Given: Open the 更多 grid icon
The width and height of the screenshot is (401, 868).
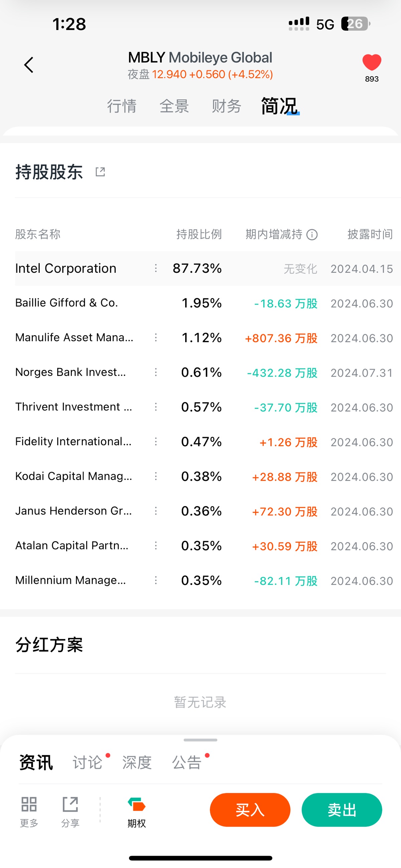Looking at the screenshot, I should pyautogui.click(x=29, y=804).
